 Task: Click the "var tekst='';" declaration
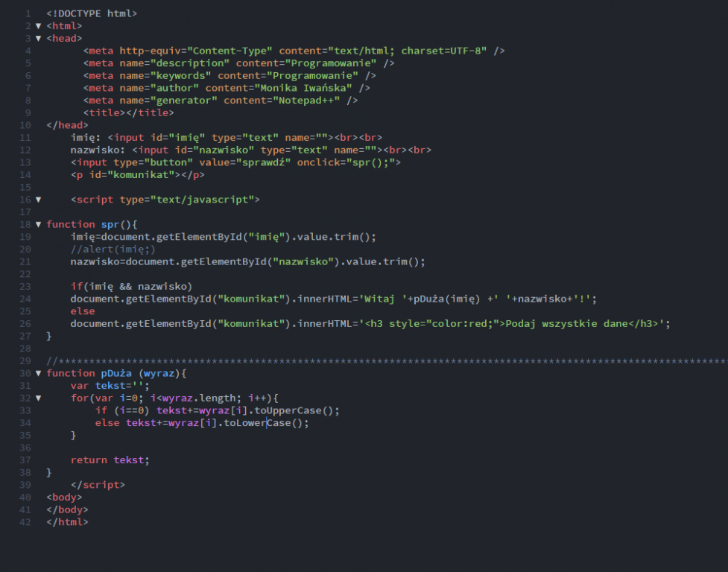110,386
